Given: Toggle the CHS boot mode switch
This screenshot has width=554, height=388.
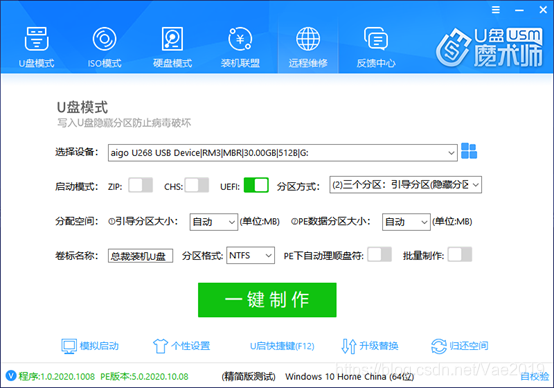Looking at the screenshot, I should pos(197,185).
